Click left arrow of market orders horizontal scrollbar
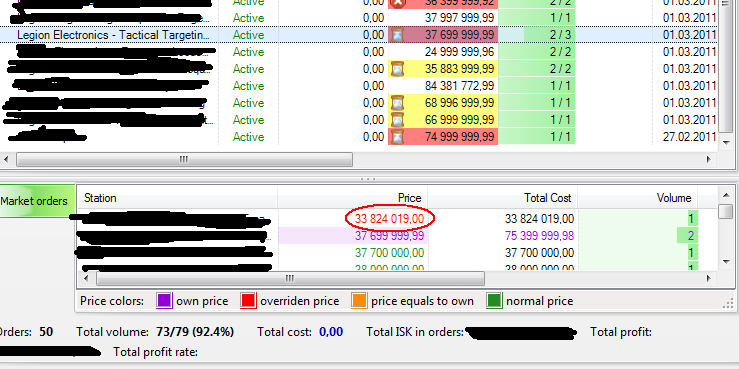Viewport: 739px width, 369px height. coord(86,279)
